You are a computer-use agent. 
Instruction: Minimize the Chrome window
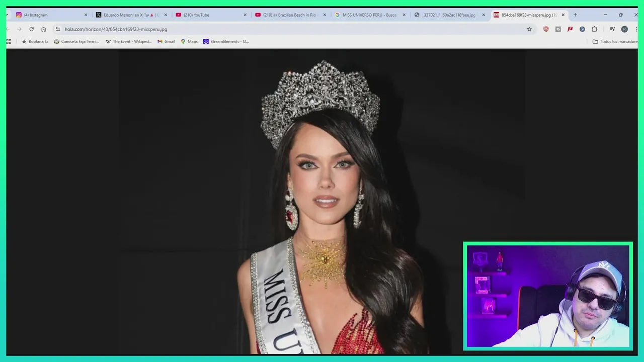tap(605, 15)
